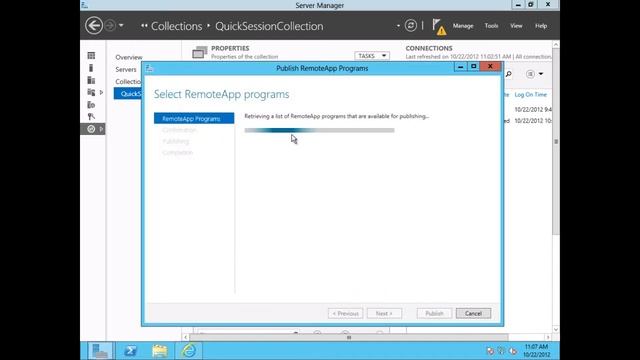The width and height of the screenshot is (640, 360).
Task: Click the vertical scrollbar in Server Manager
Action: point(556,141)
